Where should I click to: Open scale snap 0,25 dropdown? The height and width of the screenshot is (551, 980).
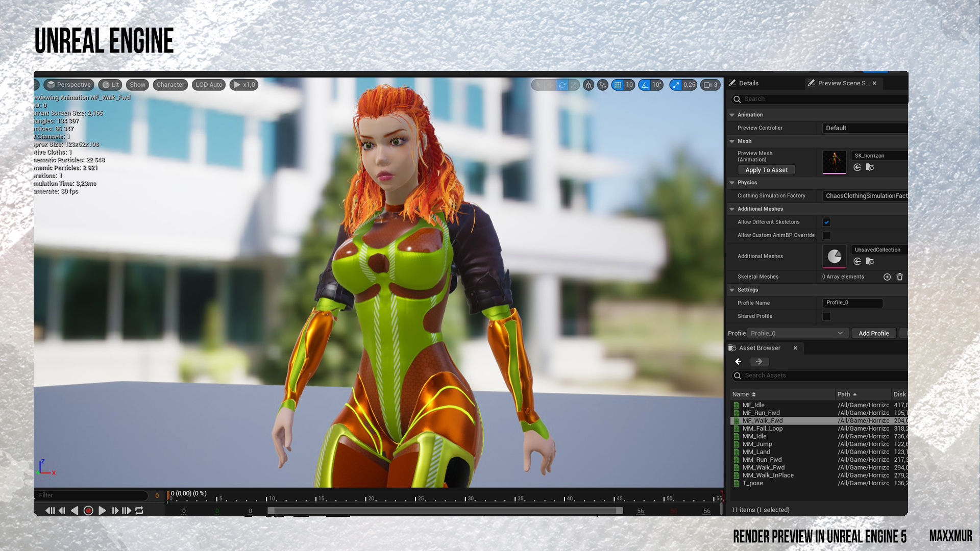point(690,85)
